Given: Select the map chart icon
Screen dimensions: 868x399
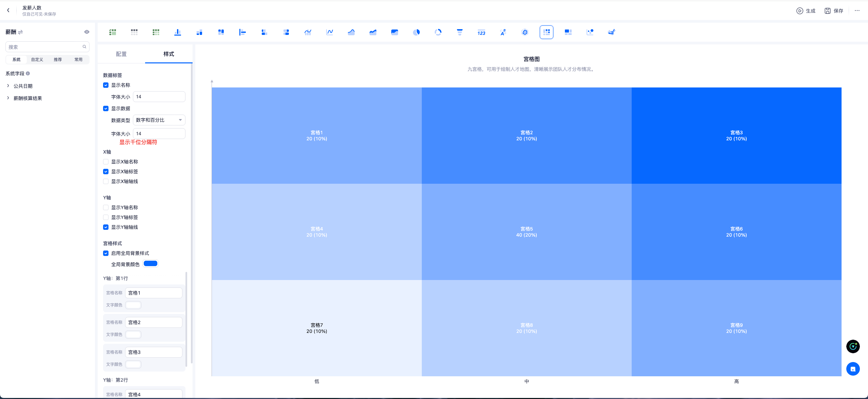Looking at the screenshot, I should [x=612, y=32].
